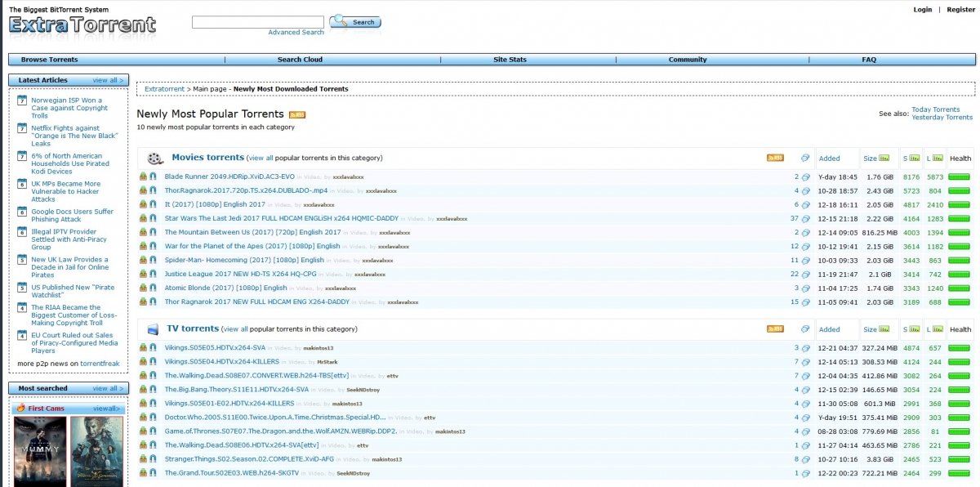The width and height of the screenshot is (980, 487).
Task: Click view all in Latest Articles header
Action: tap(107, 80)
